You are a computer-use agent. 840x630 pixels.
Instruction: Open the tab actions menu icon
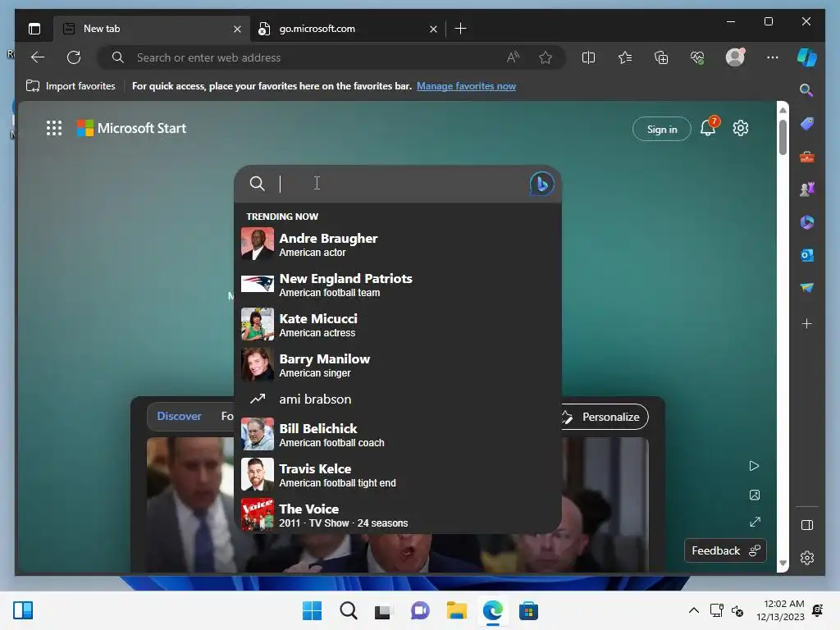tap(34, 29)
